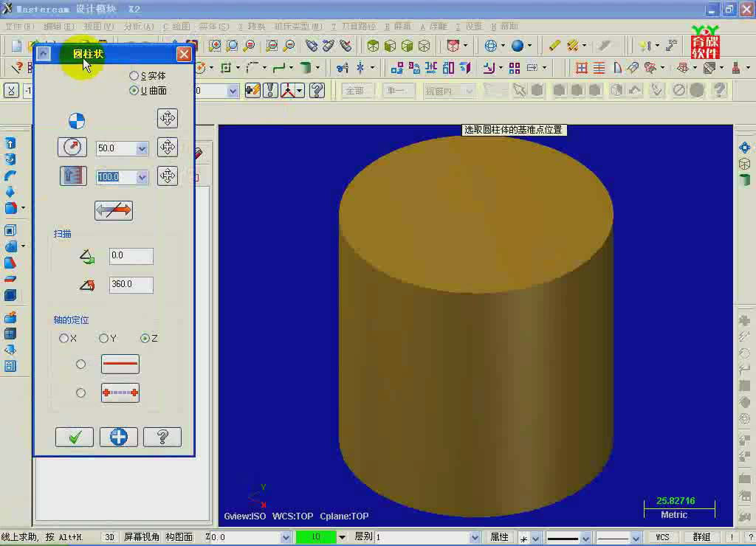756x546 pixels.
Task: Click the zoom window magnifier icon
Action: coord(215,46)
